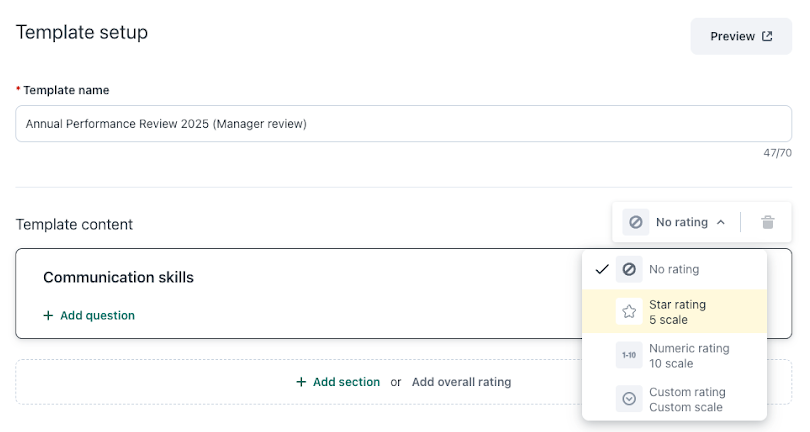Click the checkmark next to No rating

(602, 269)
